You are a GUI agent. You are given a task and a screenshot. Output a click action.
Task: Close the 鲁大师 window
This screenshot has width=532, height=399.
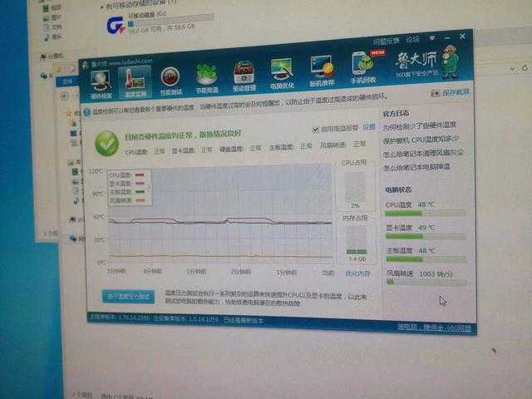pos(462,36)
